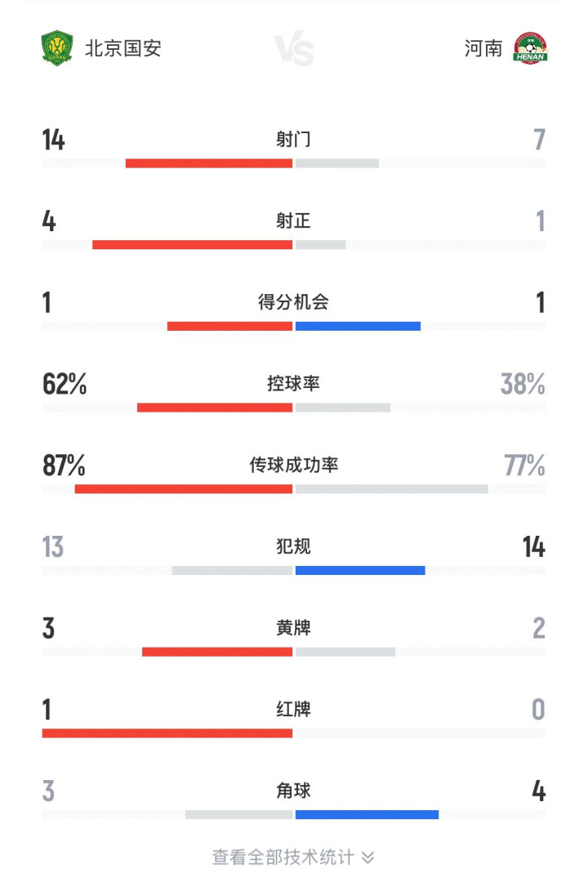Click the full red 红牌 bar

[167, 733]
